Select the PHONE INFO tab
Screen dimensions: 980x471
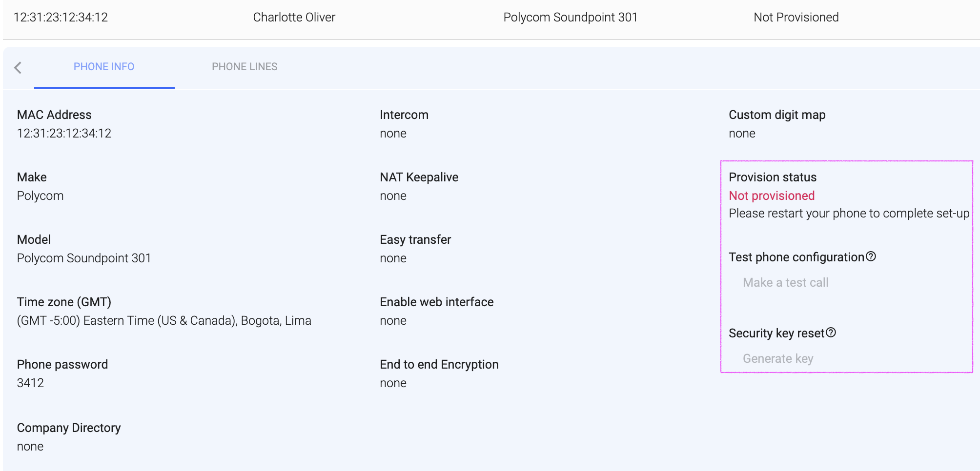pos(104,67)
